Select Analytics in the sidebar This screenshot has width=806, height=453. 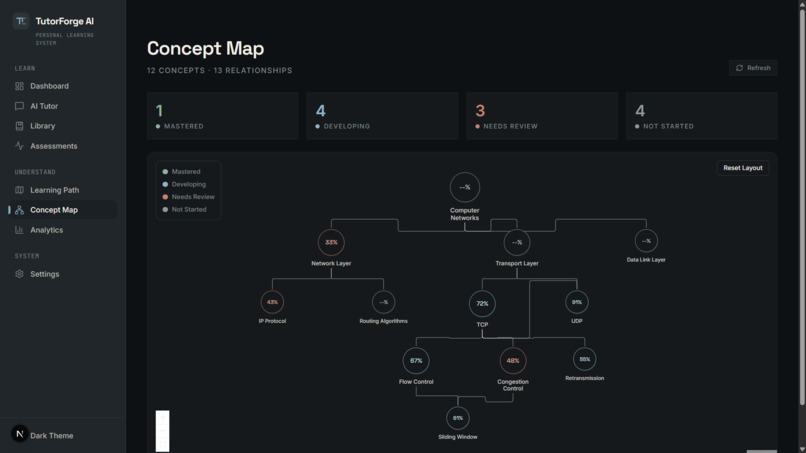(x=47, y=230)
